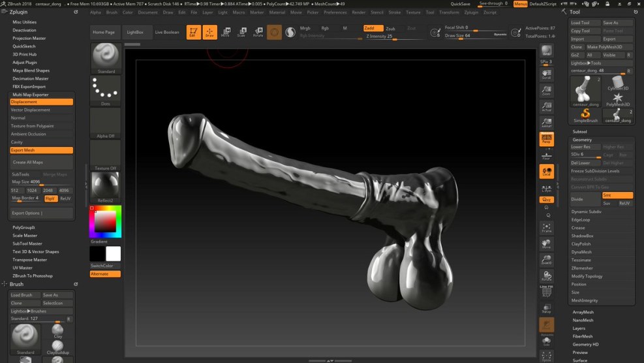Click the Zoom3D navigation icon
Viewport: 644px width, 363px height.
547,260
